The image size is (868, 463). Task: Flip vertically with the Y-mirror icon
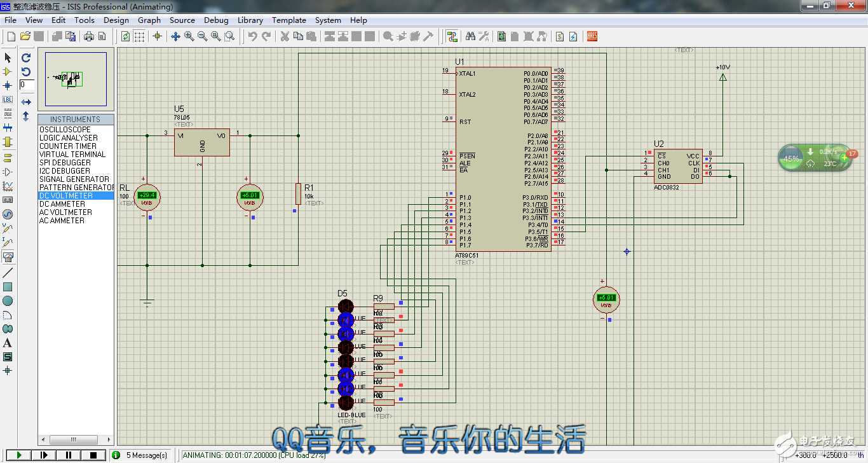pyautogui.click(x=26, y=116)
